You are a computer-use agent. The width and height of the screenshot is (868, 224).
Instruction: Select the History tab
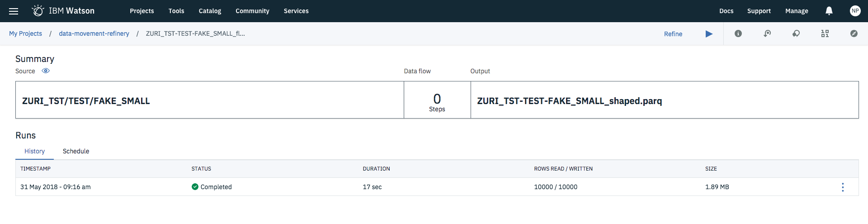tap(34, 151)
